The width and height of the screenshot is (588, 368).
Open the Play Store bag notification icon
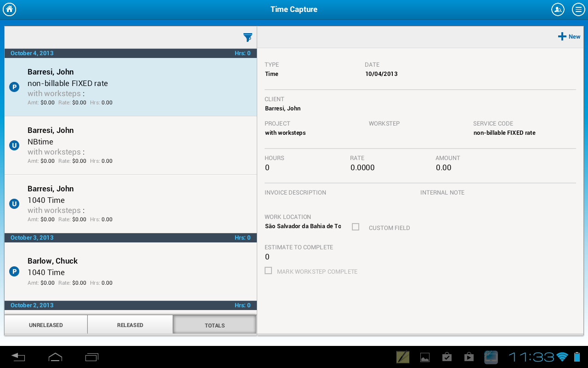coord(469,357)
